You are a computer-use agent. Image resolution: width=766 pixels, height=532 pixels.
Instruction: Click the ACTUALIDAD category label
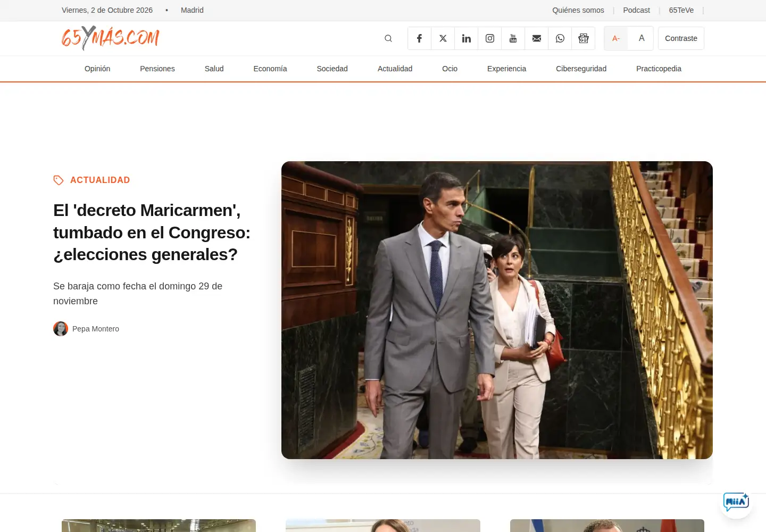click(x=100, y=180)
